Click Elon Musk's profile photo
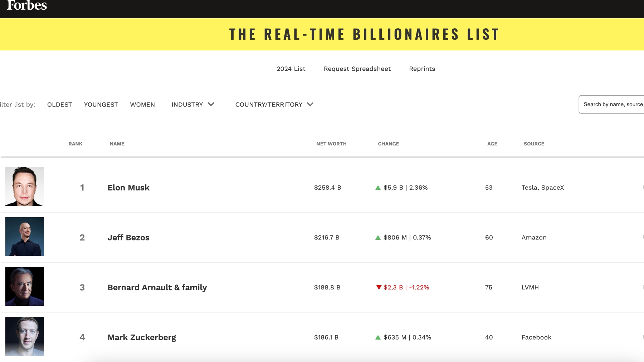644x362 pixels. 24,187
